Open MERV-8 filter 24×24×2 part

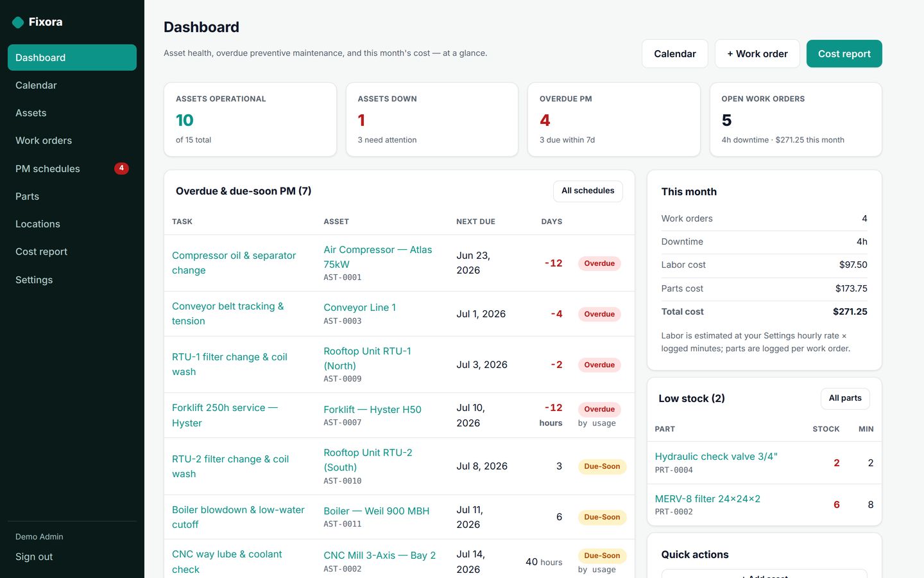707,499
